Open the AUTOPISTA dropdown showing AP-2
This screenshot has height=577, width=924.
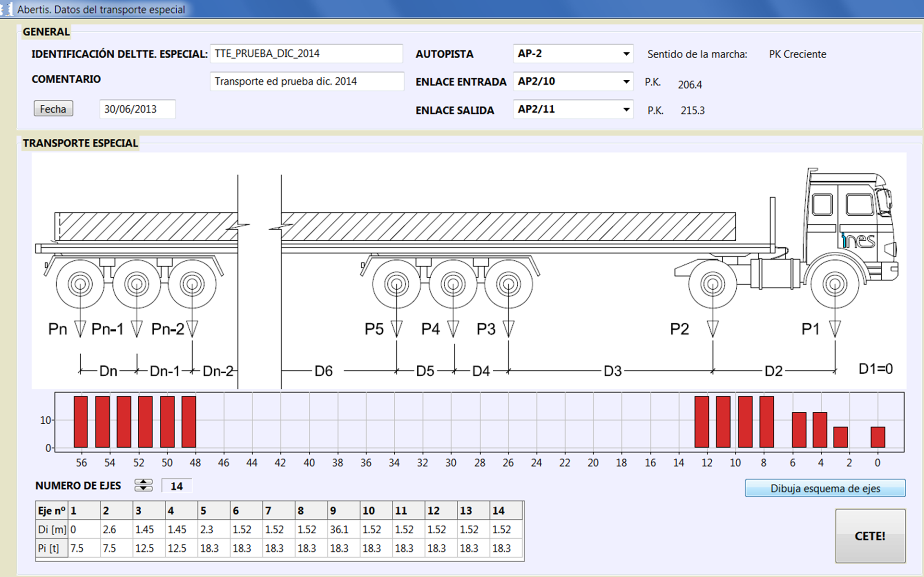(x=573, y=53)
